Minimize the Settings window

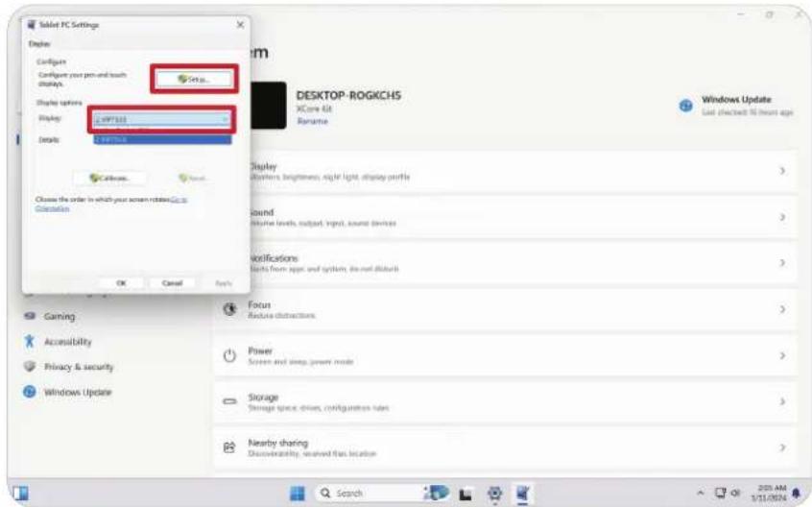tap(741, 14)
